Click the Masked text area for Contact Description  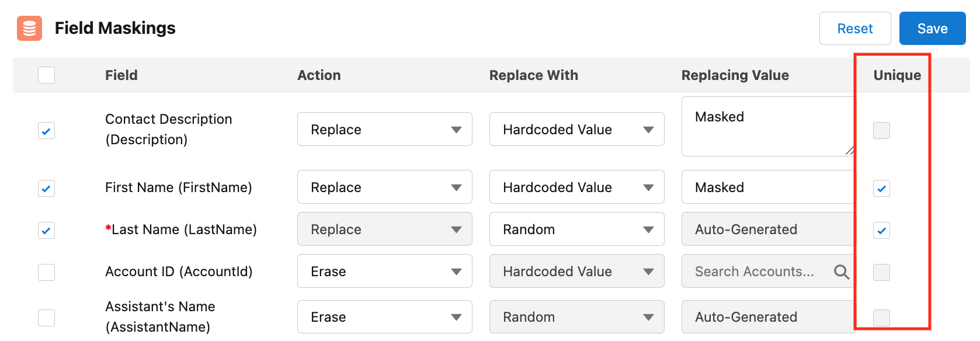(x=766, y=127)
